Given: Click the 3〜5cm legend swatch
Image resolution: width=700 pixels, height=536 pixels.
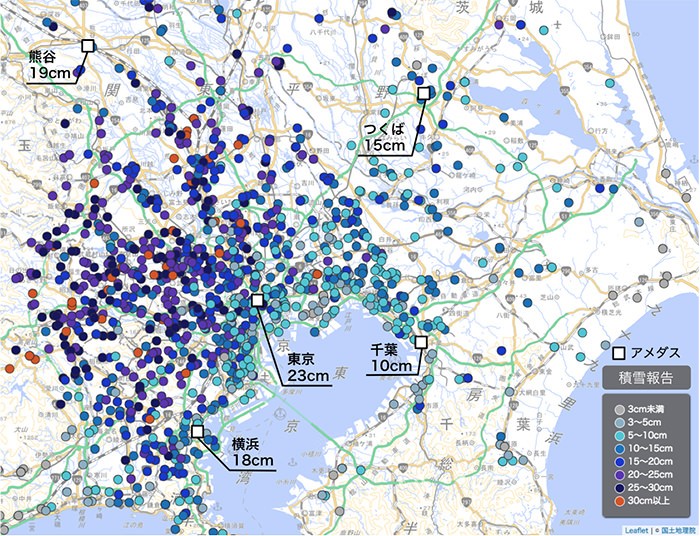Looking at the screenshot, I should click(620, 424).
